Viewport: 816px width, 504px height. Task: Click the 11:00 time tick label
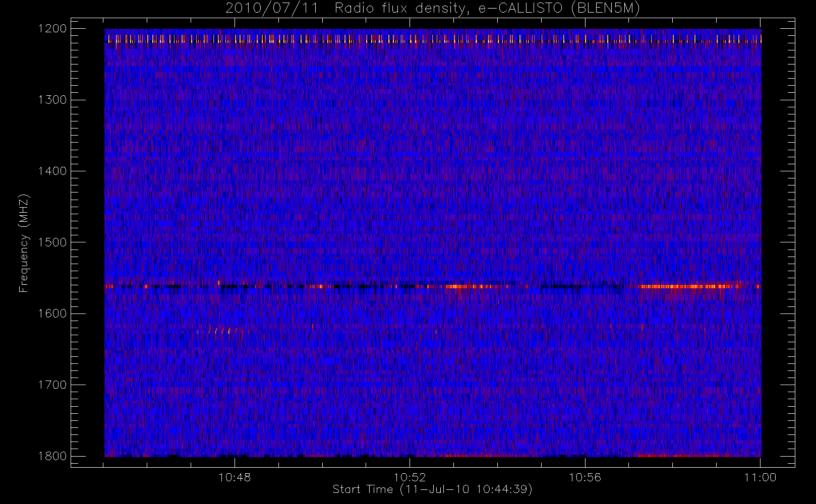tap(760, 477)
